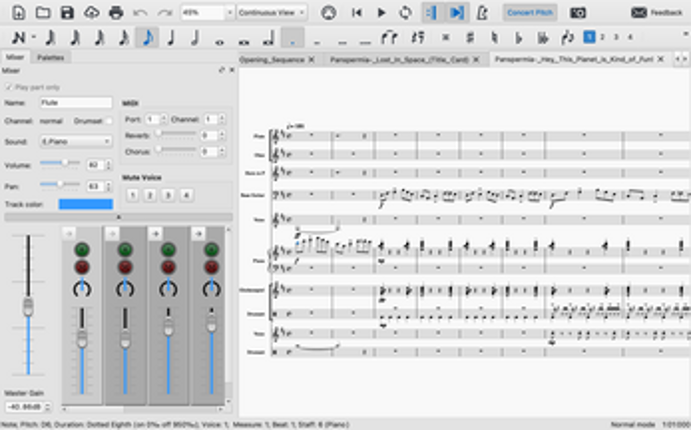Rewind to the start position
Image resolution: width=691 pixels, height=430 pixels.
[357, 12]
